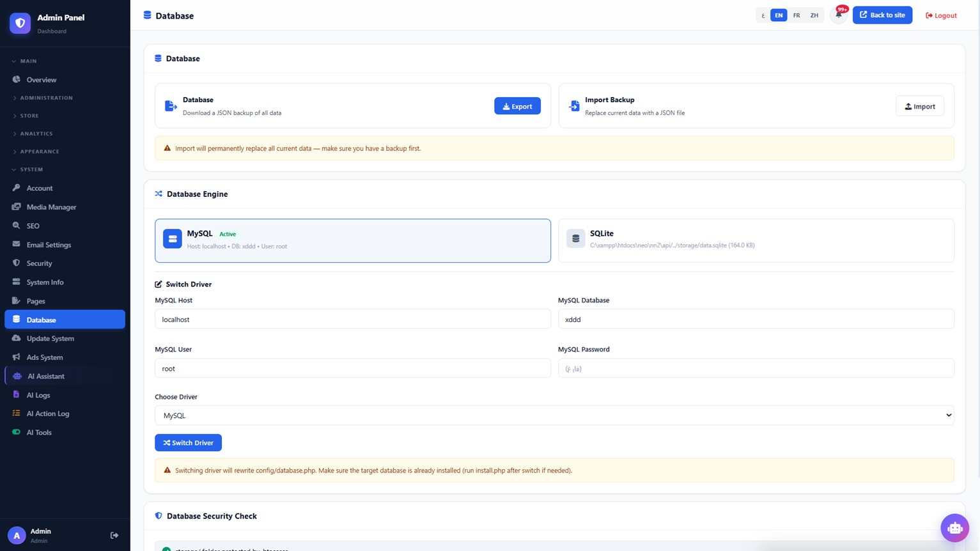Viewport: 980px width, 551px height.
Task: Open AI Action Log in the sidebar
Action: pyautogui.click(x=65, y=414)
